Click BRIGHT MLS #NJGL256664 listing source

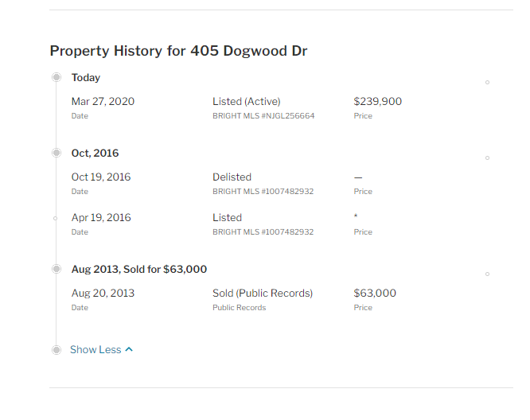click(263, 116)
